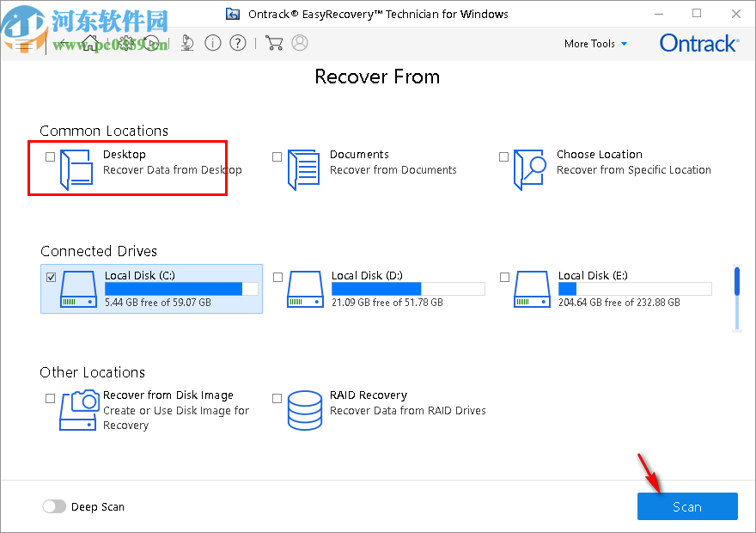Image resolution: width=756 pixels, height=533 pixels.
Task: Click the user account icon
Action: [x=300, y=43]
